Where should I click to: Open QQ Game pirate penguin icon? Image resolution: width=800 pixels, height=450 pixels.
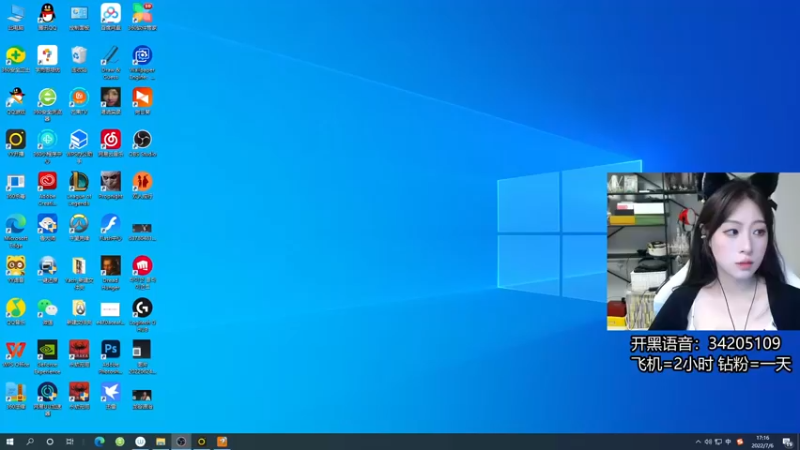pyautogui.click(x=16, y=100)
